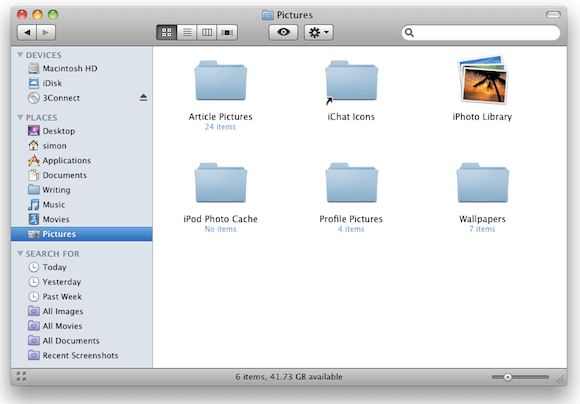Click the Applications label in sidebar
The image size is (580, 404).
click(x=67, y=161)
